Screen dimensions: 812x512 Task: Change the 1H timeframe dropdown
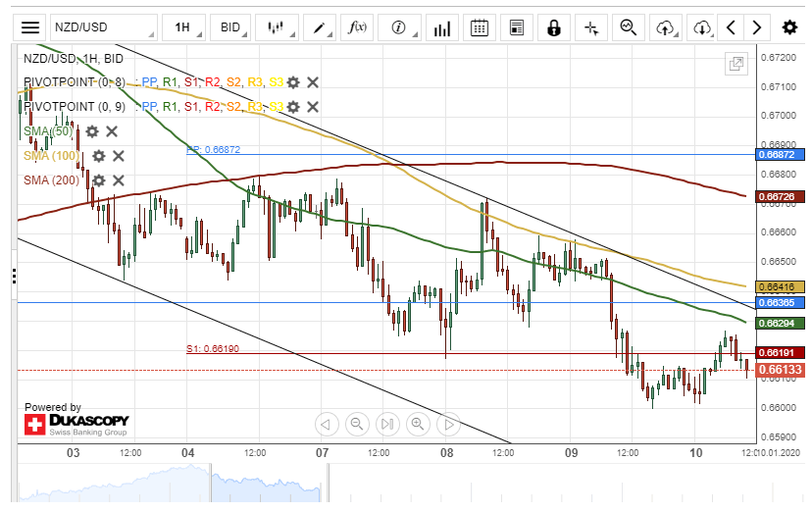click(183, 27)
